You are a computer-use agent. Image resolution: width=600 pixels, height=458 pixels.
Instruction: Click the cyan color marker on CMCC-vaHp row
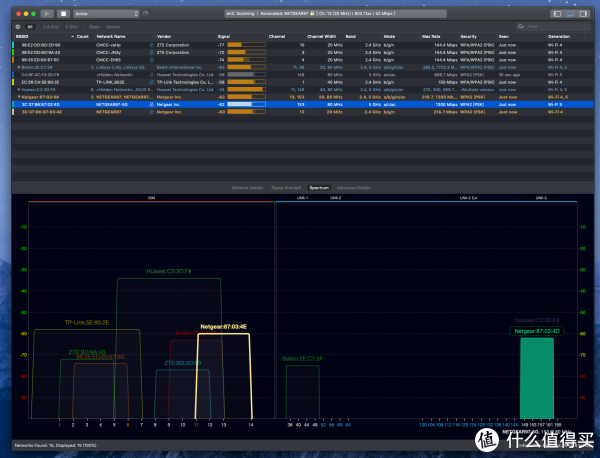tap(13, 45)
